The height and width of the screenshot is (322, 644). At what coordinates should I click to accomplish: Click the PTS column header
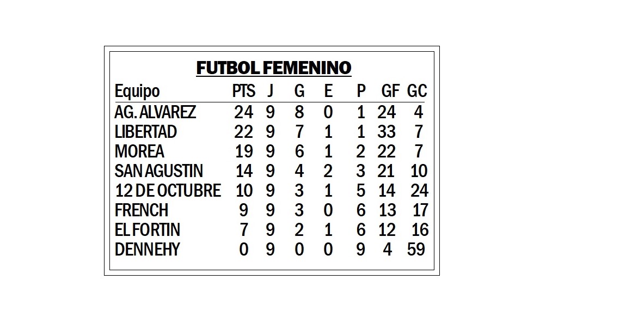tap(243, 91)
